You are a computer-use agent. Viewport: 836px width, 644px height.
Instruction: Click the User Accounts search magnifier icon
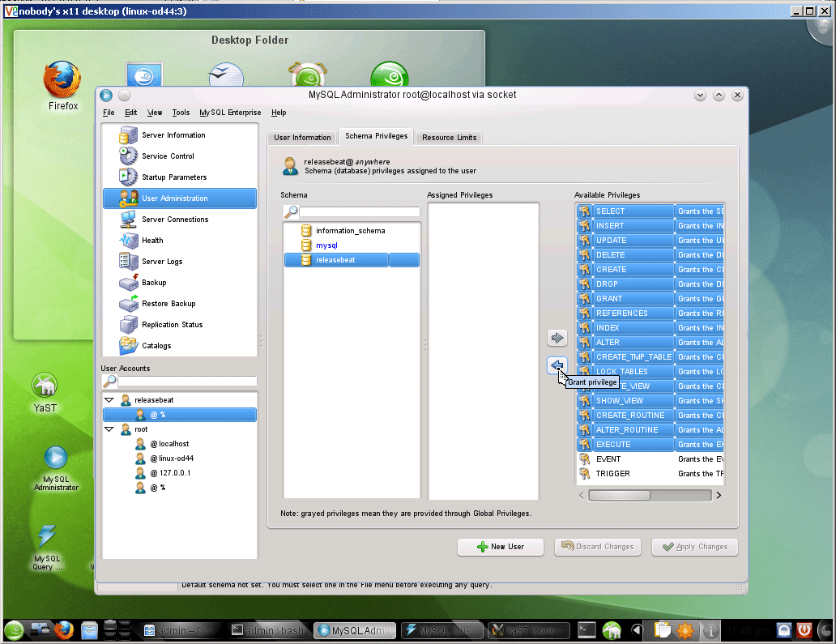[109, 381]
